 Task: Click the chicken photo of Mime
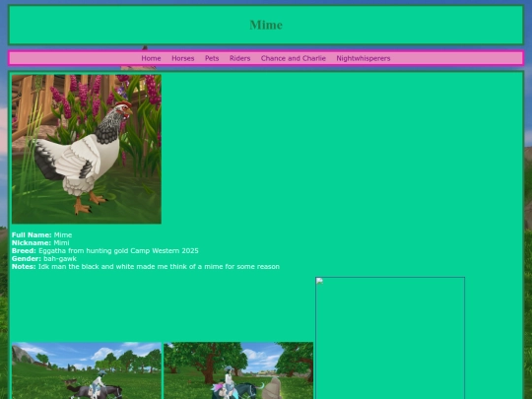tap(87, 150)
